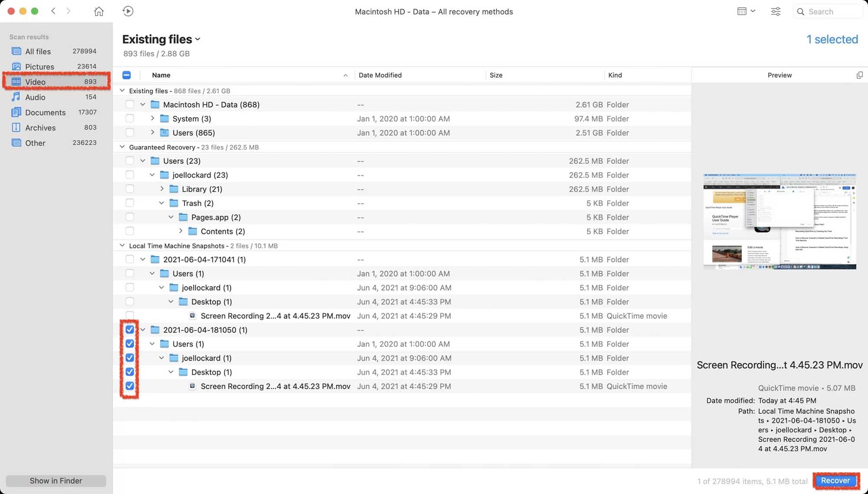Check the Macintosh HD - Data (868) checkbox

[x=129, y=104]
